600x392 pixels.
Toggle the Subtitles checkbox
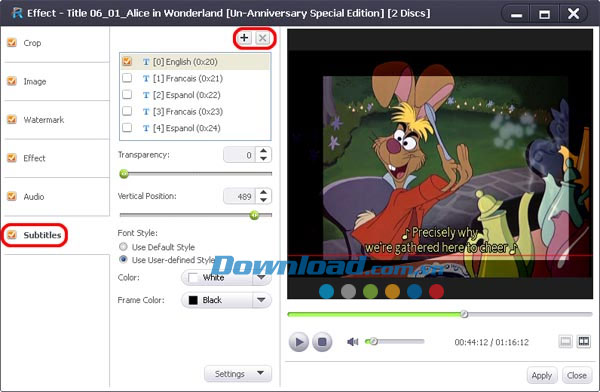tap(12, 235)
